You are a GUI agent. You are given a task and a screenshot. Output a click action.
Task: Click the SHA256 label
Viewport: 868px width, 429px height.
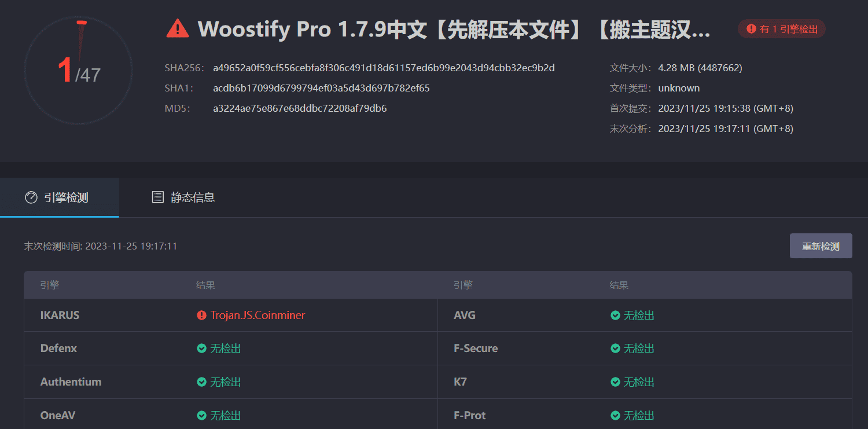tap(185, 68)
